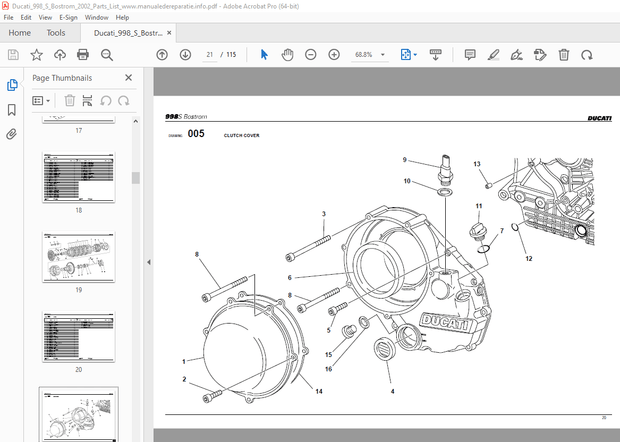This screenshot has height=442, width=620.
Task: Select the Ducati_998_S_Bostr... document tab
Action: (x=128, y=33)
